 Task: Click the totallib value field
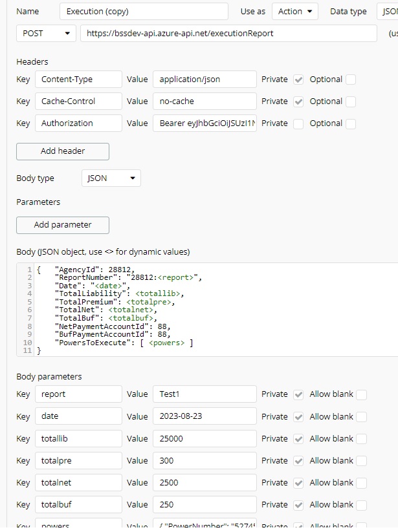click(205, 439)
